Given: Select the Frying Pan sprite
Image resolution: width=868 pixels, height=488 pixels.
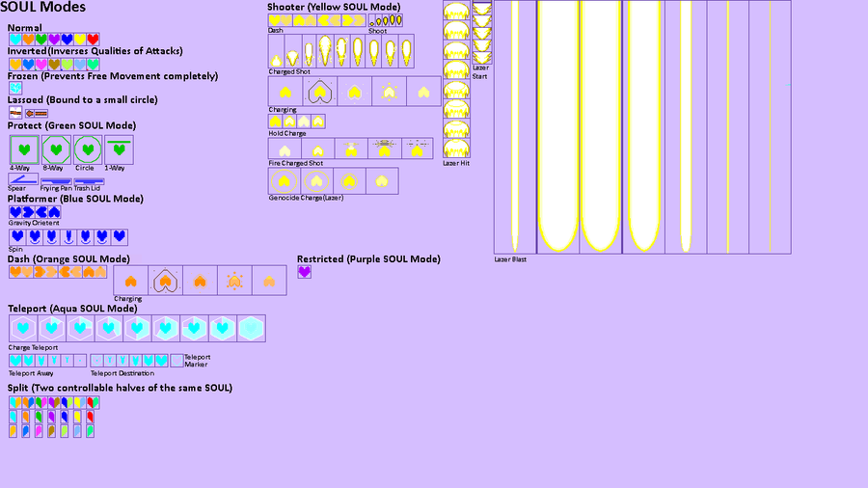Looking at the screenshot, I should [x=56, y=181].
